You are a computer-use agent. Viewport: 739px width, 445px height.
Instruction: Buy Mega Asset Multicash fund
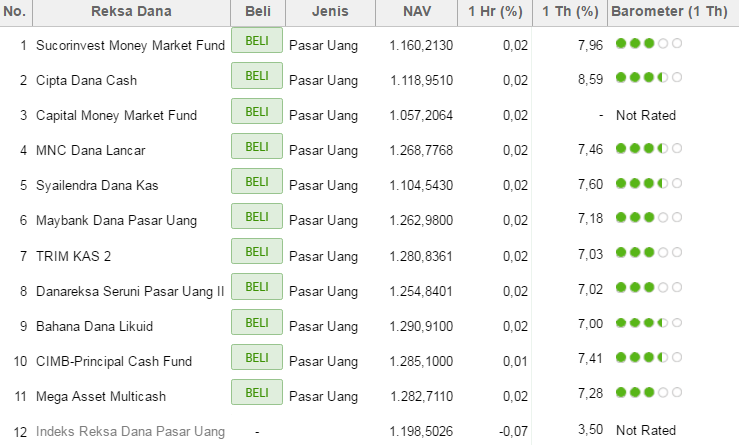(257, 392)
